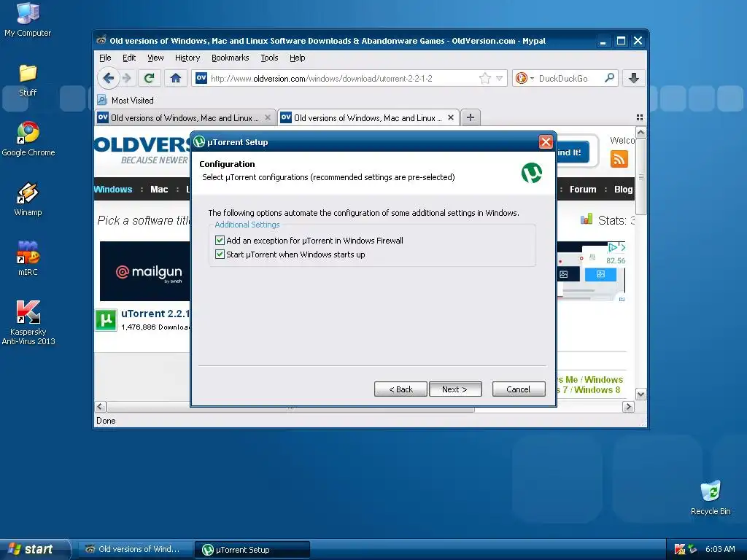747x560 pixels.
Task: Click the mailgun advertisement
Action: tap(145, 271)
